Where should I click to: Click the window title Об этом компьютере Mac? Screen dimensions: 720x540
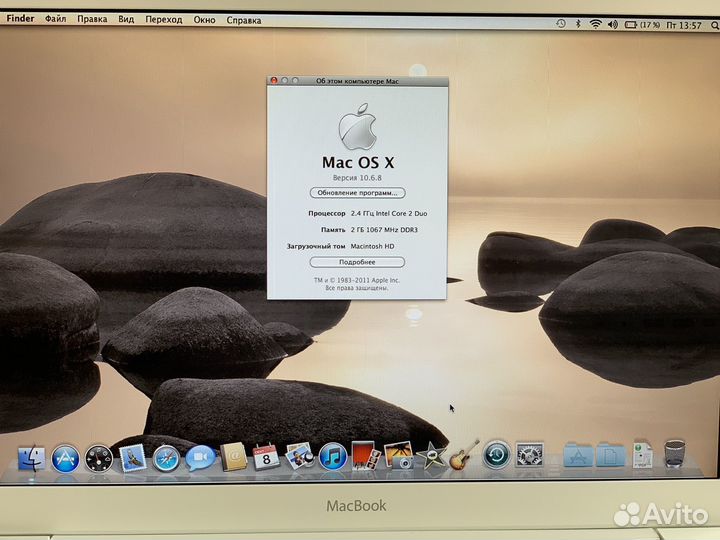[x=357, y=81]
